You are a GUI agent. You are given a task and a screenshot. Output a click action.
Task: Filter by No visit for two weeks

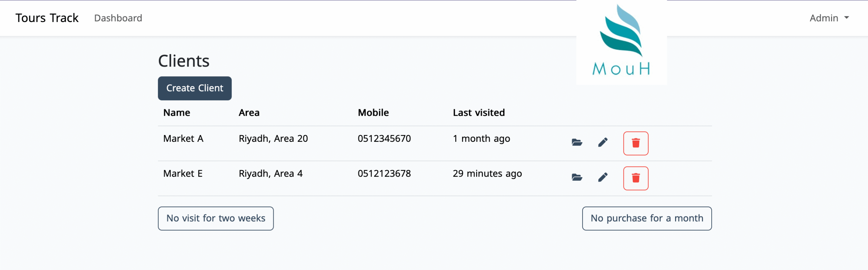tap(216, 218)
